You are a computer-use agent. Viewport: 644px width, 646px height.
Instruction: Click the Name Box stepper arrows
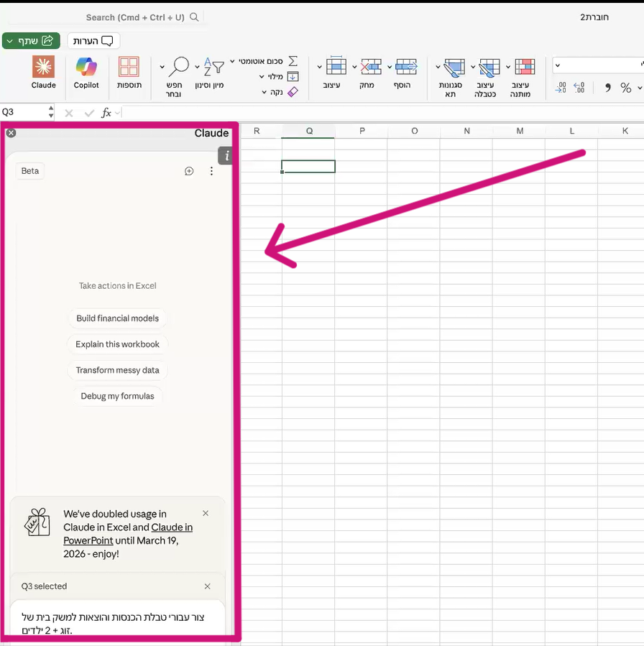tap(51, 112)
